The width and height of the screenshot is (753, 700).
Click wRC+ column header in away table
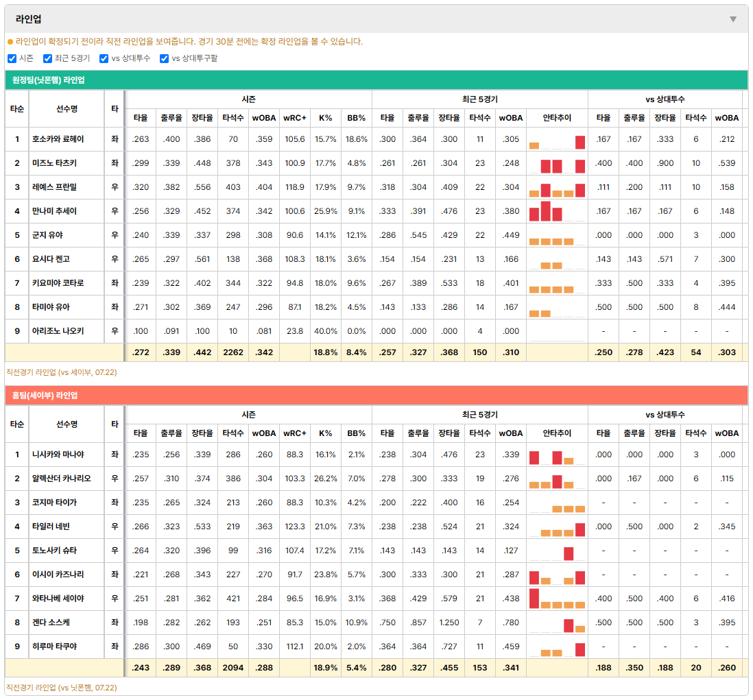(x=295, y=118)
